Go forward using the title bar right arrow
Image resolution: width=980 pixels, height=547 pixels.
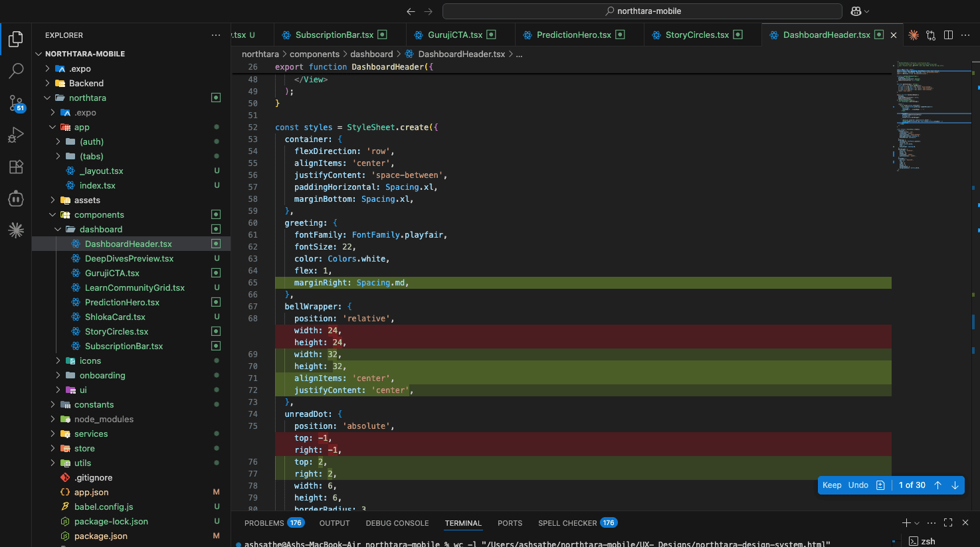(x=428, y=11)
